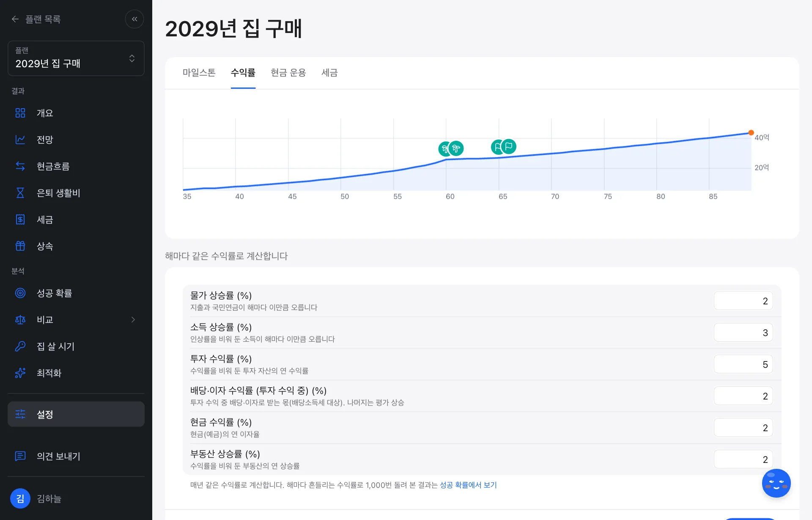Click the 은퇴 생활비 sidebar label
812x520 pixels.
[x=58, y=193]
